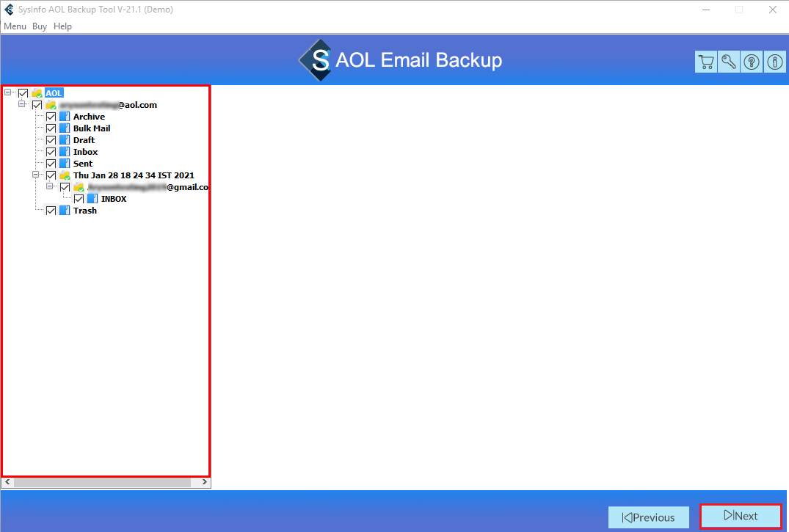The image size is (789, 532).
Task: Select the AOL tree label
Action: click(x=54, y=93)
